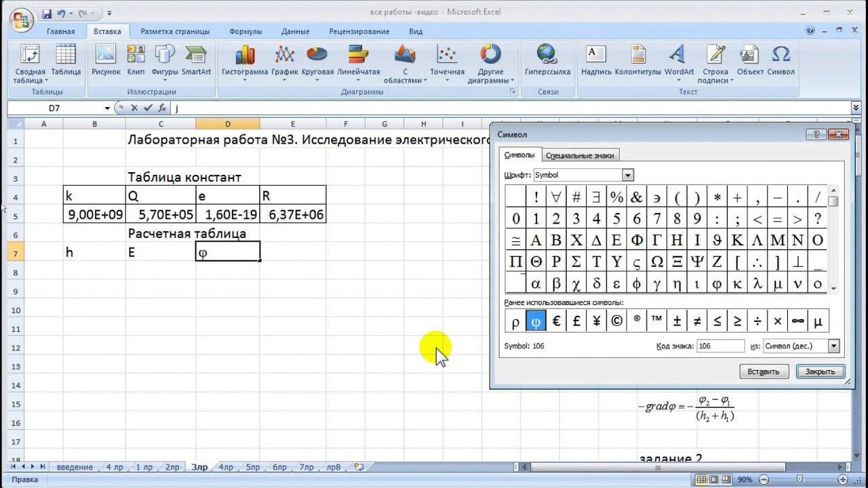Open the Символ dialog help button
This screenshot has width=868, height=488.
click(x=816, y=135)
